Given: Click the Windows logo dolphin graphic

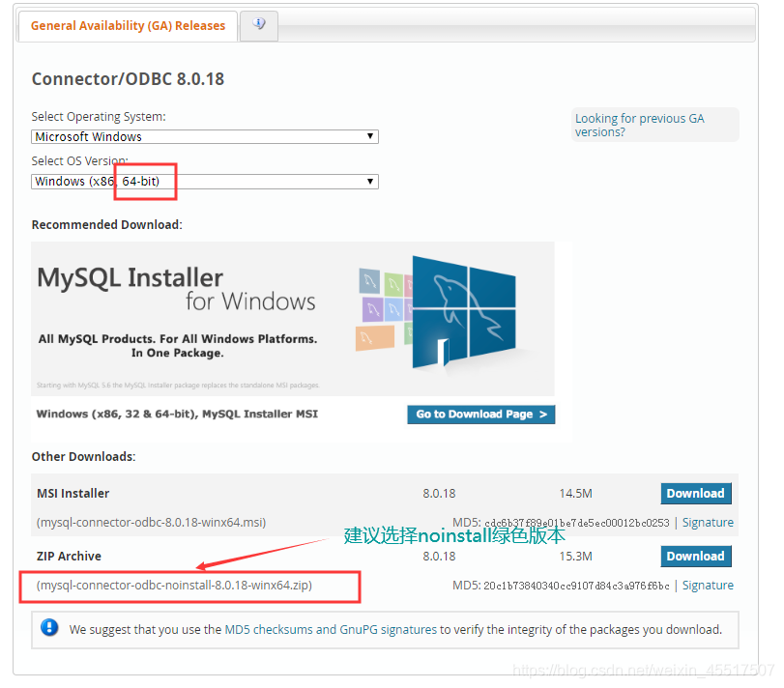Looking at the screenshot, I should point(463,312).
